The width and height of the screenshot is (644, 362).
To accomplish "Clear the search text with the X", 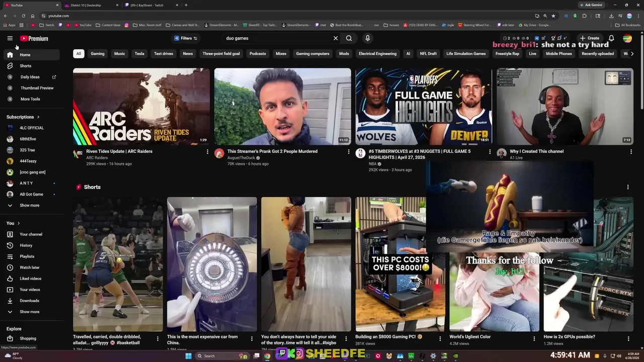I will click(x=336, y=38).
